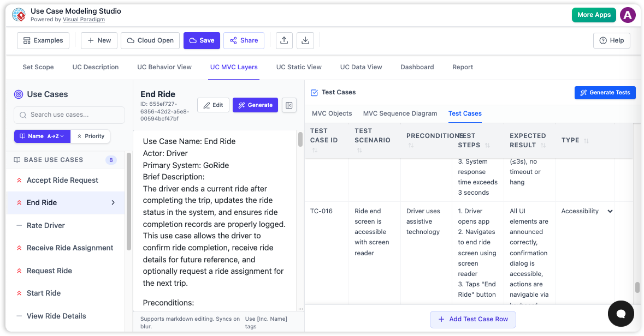Click the upload (import) icon in the toolbar
Screen dimensions: 644x336
click(283, 40)
